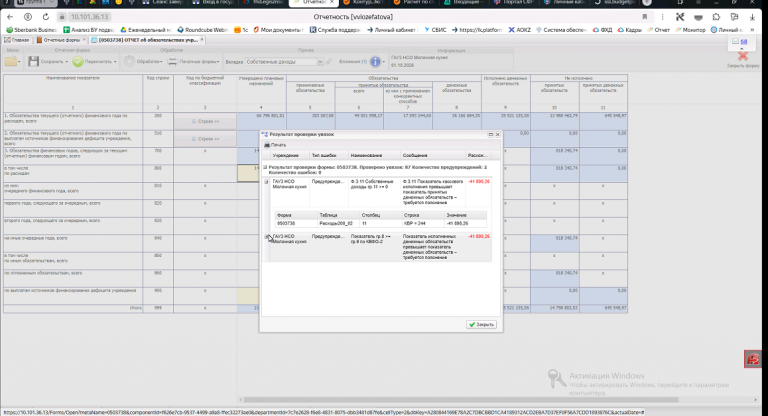Collapse the Результат проверки формы group row
Screen dimensions: 768x416
coord(265,167)
